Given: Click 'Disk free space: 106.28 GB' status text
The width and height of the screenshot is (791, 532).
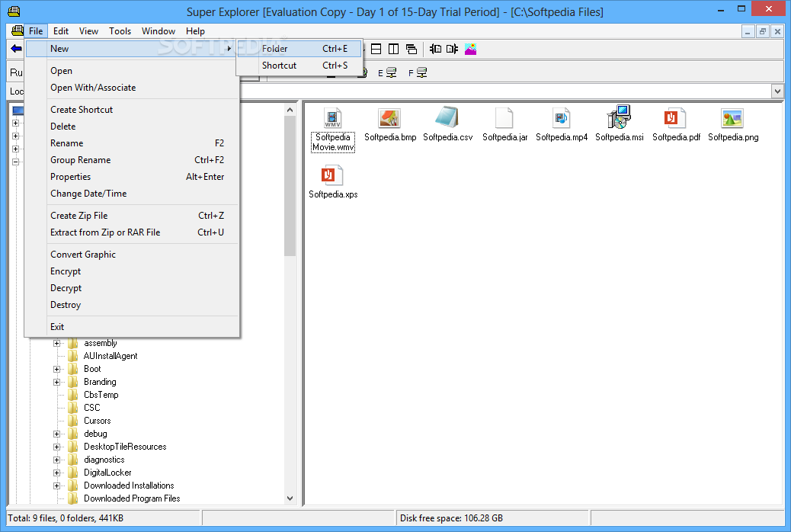Looking at the screenshot, I should coord(451,518).
